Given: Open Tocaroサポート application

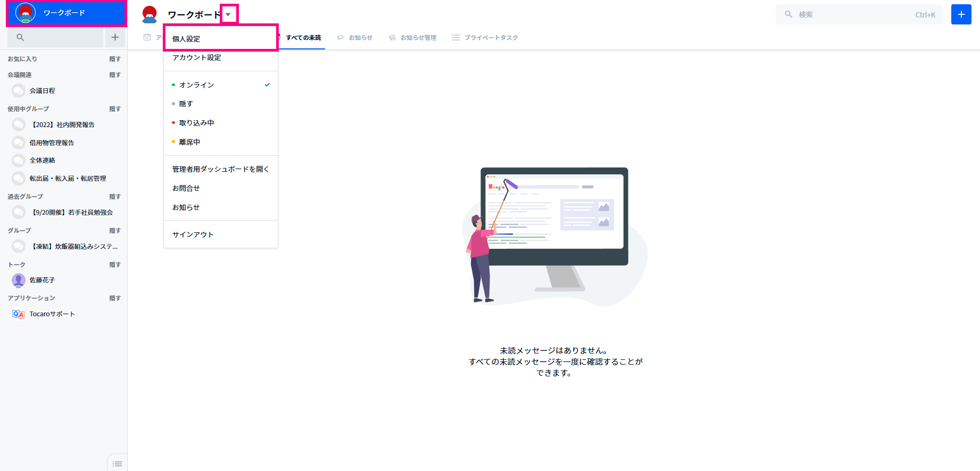Looking at the screenshot, I should (x=52, y=314).
